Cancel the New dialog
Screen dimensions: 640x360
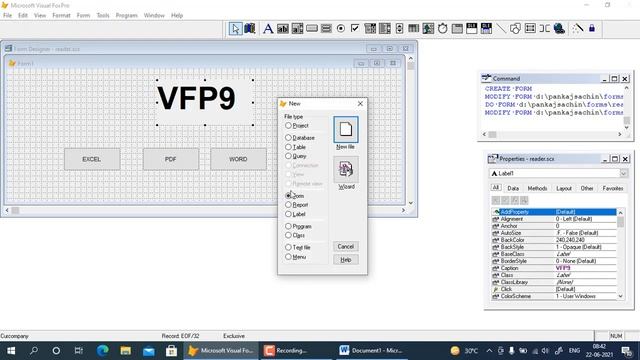[346, 247]
